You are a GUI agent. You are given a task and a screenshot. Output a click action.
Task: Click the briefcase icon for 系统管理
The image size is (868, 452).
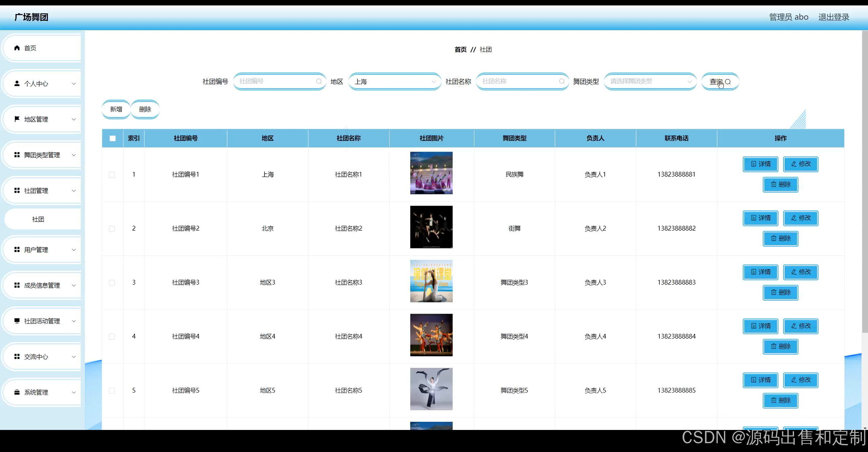[17, 392]
